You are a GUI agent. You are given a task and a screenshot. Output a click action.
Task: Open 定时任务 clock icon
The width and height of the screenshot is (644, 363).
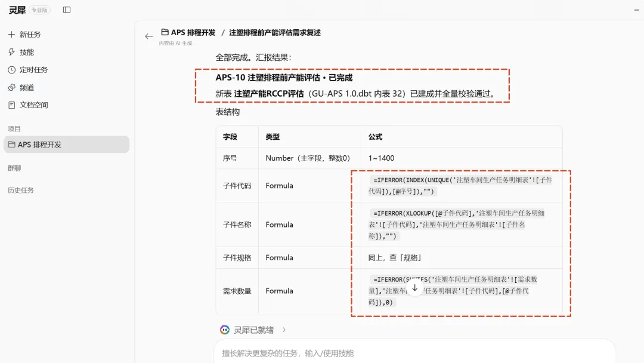coord(11,70)
